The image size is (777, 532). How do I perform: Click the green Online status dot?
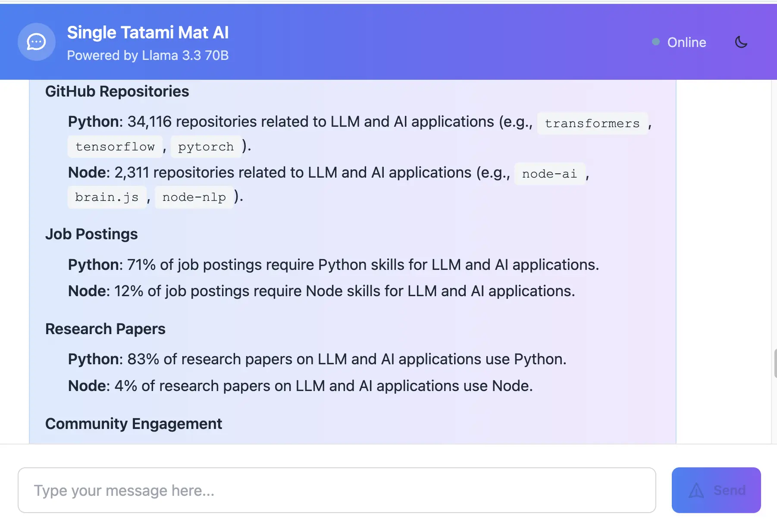(656, 42)
